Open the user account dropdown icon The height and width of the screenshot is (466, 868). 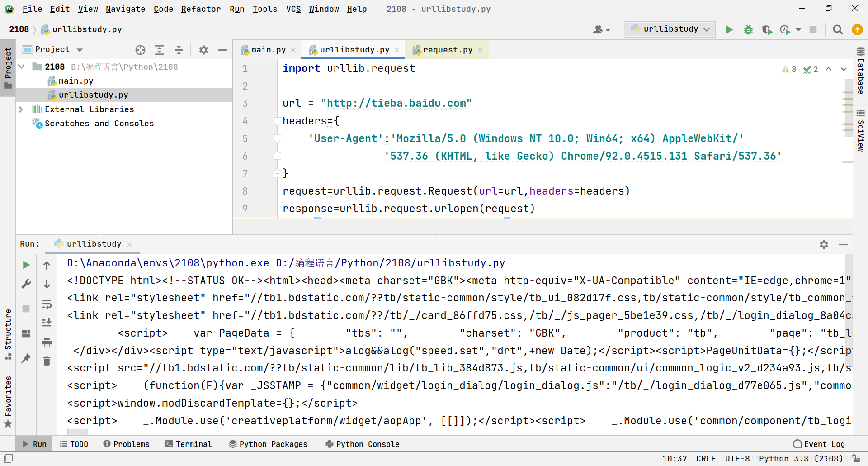pos(601,29)
